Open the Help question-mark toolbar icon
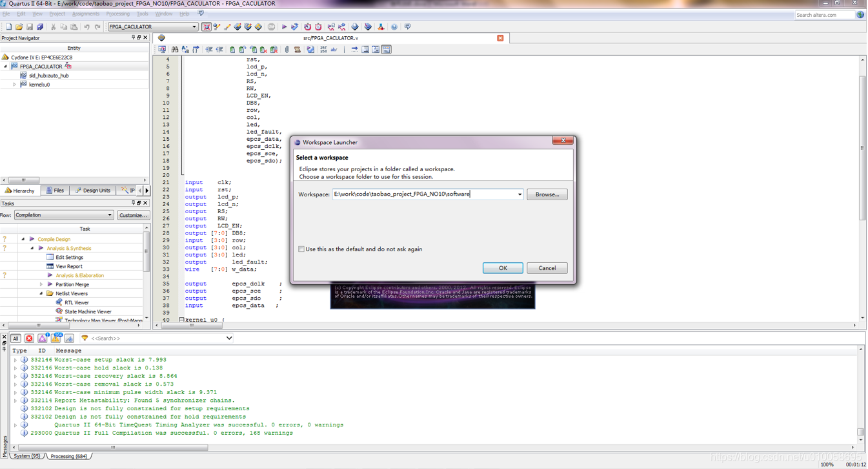This screenshot has width=868, height=469. point(394,26)
